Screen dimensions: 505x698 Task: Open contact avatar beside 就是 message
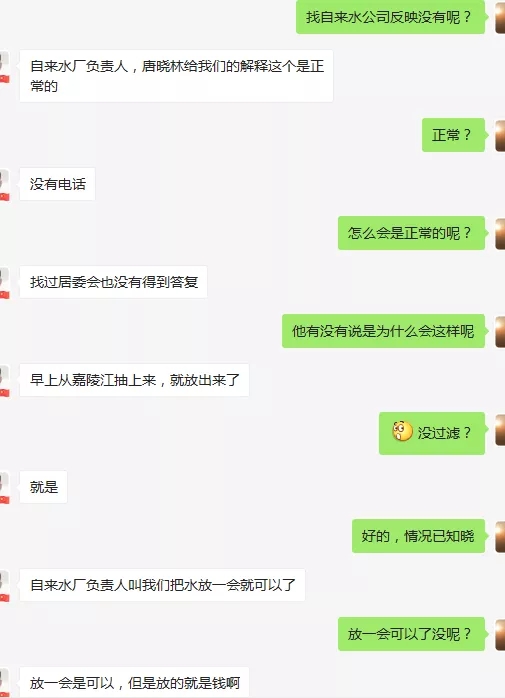pos(4,487)
